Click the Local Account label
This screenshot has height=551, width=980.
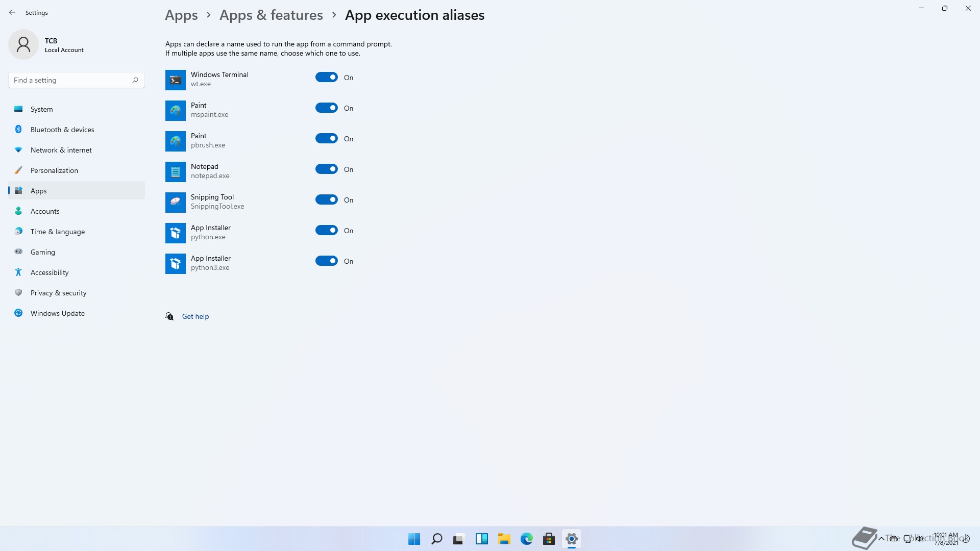point(64,50)
